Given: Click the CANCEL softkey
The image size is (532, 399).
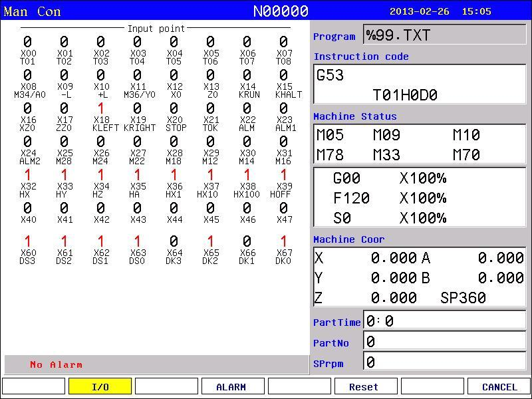Looking at the screenshot, I should pos(499,386).
